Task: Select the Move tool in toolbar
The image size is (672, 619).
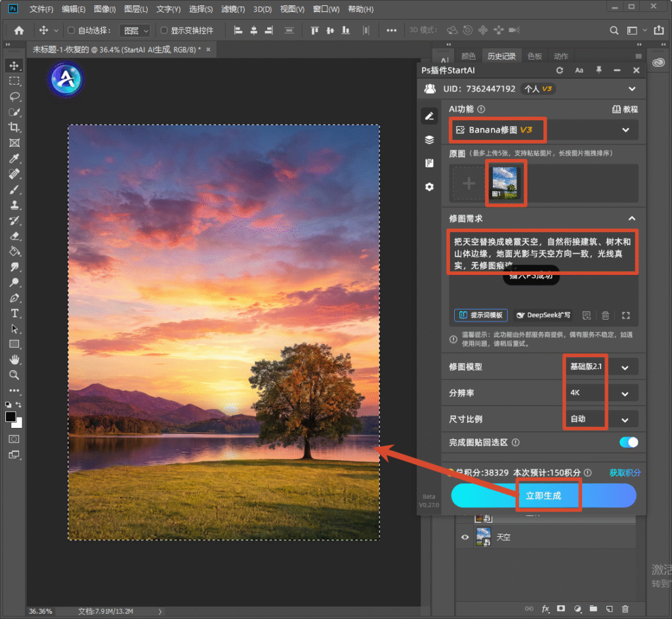Action: 14,66
